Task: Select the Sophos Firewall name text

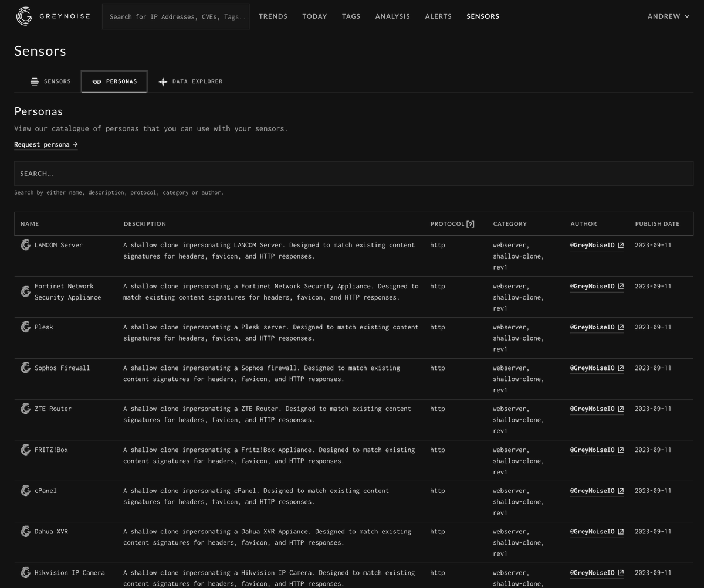Action: 62,368
